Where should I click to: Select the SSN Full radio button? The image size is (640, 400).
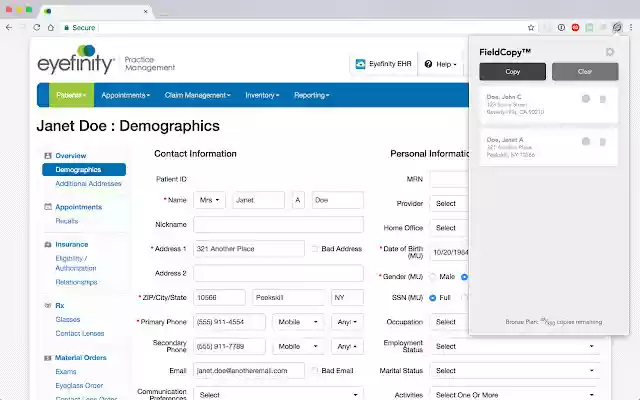[x=433, y=298]
